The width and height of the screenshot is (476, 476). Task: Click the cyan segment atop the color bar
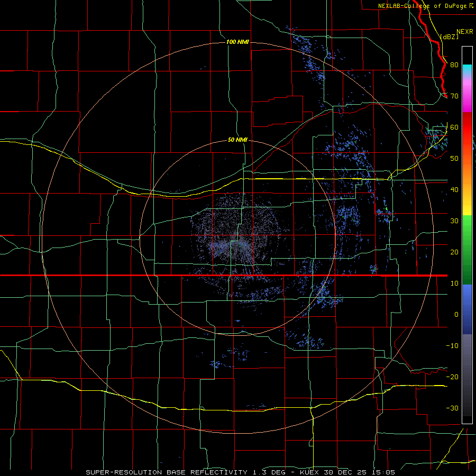tap(467, 70)
